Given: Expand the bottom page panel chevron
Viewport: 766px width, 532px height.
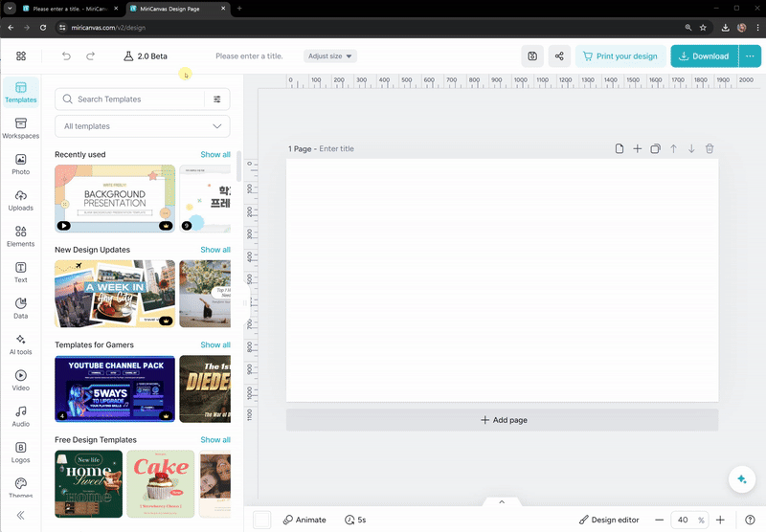Looking at the screenshot, I should click(501, 501).
